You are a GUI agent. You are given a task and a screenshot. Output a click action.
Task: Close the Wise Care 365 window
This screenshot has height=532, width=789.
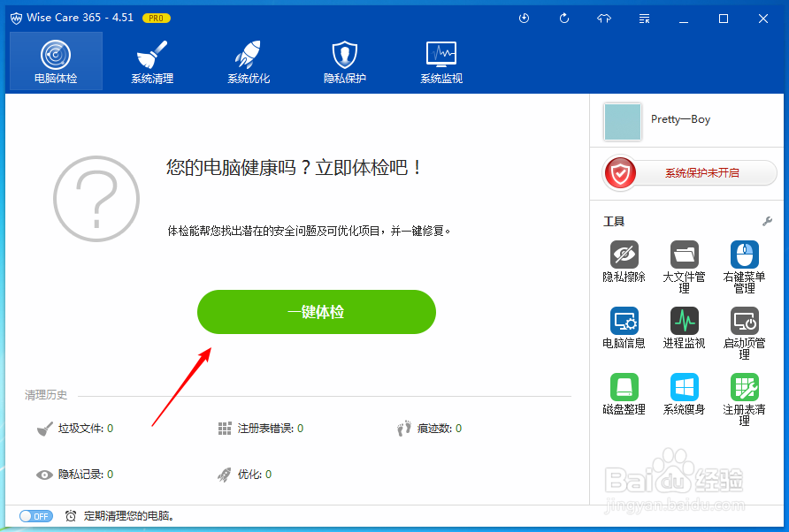click(x=762, y=19)
